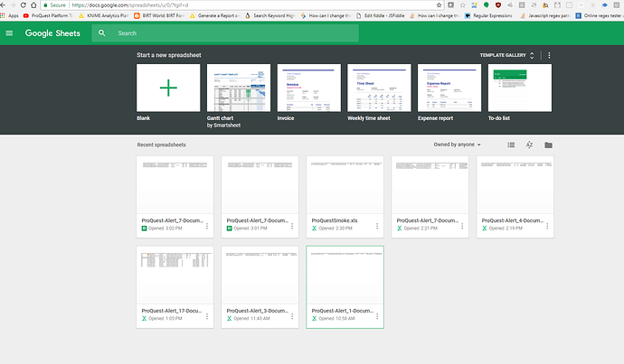Image resolution: width=624 pixels, height=364 pixels.
Task: Open ProQuest-Alert_7 file opened 2:21 PM
Action: tap(430, 197)
